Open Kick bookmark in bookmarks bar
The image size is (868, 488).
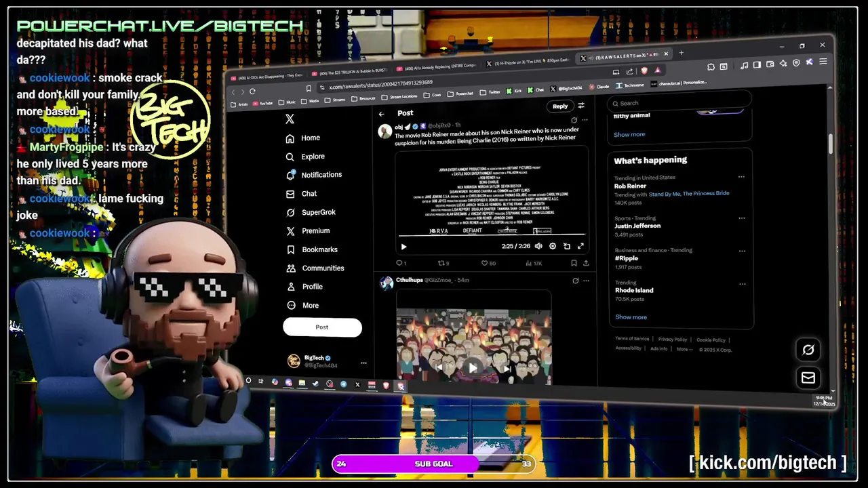(x=515, y=90)
